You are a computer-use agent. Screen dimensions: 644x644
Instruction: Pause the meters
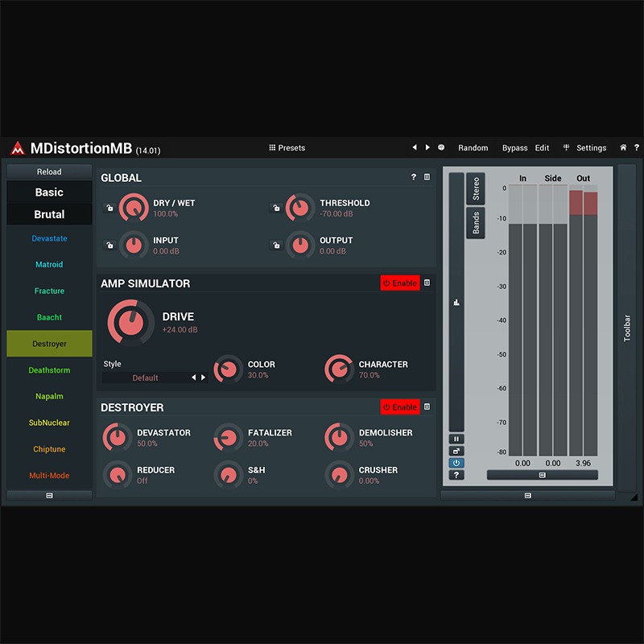(456, 439)
